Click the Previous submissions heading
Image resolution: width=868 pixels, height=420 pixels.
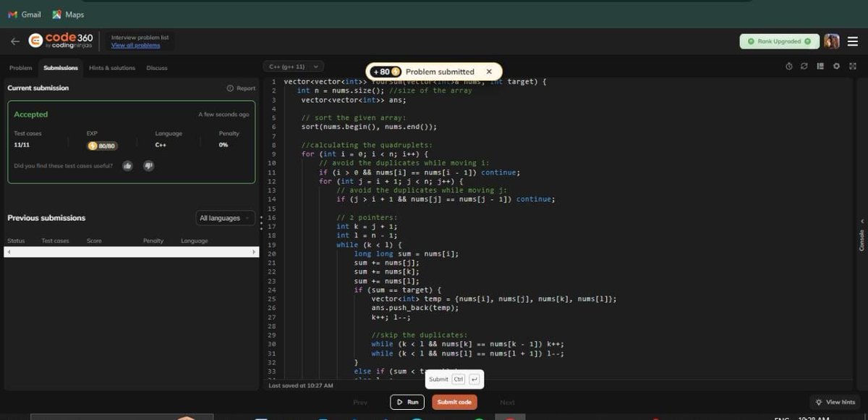pyautogui.click(x=46, y=218)
